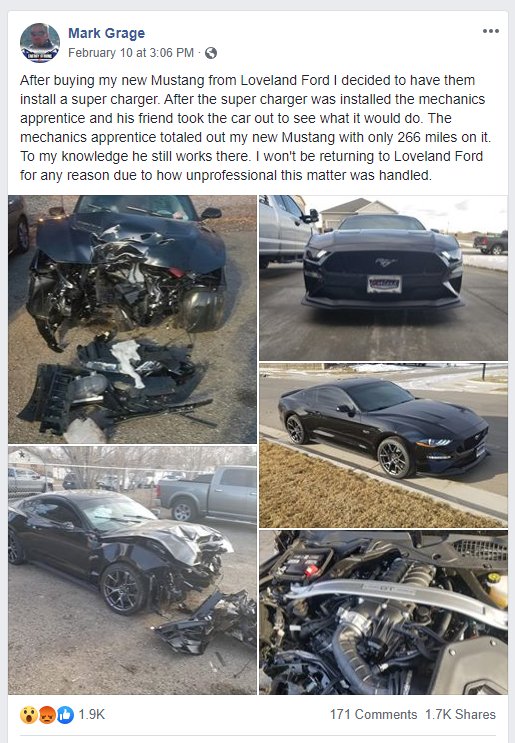Open the side-profile black Mustang photo
Image resolution: width=515 pixels, height=743 pixels.
click(383, 445)
